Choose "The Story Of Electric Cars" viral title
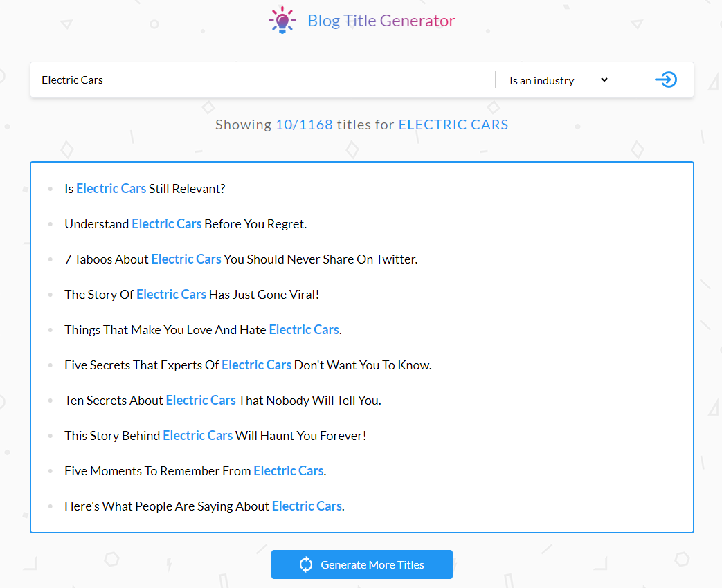 coord(192,294)
